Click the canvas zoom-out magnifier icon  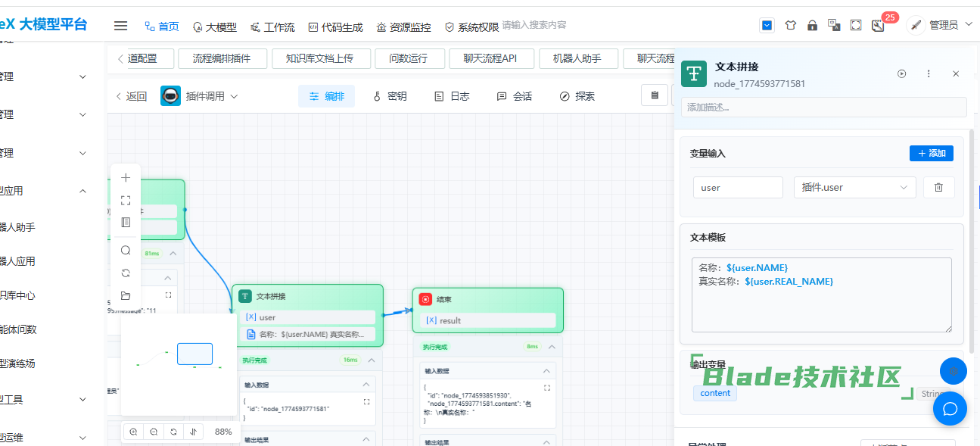(x=154, y=432)
